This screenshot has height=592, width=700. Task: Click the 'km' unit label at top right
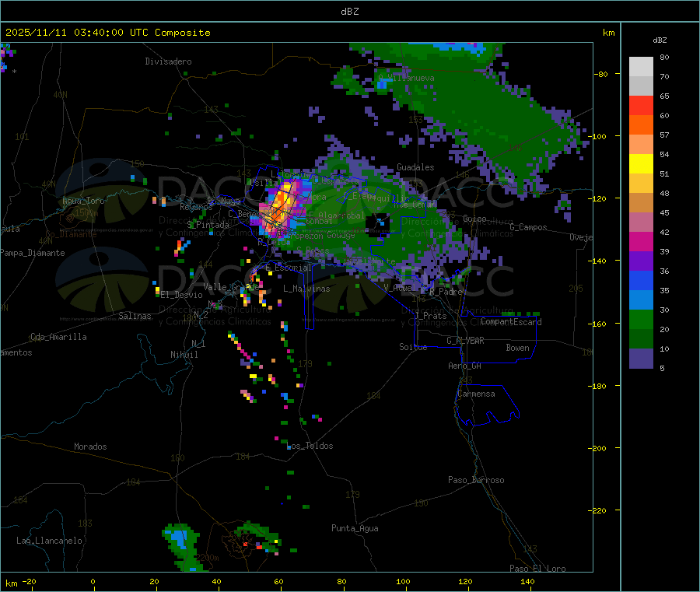coord(608,33)
